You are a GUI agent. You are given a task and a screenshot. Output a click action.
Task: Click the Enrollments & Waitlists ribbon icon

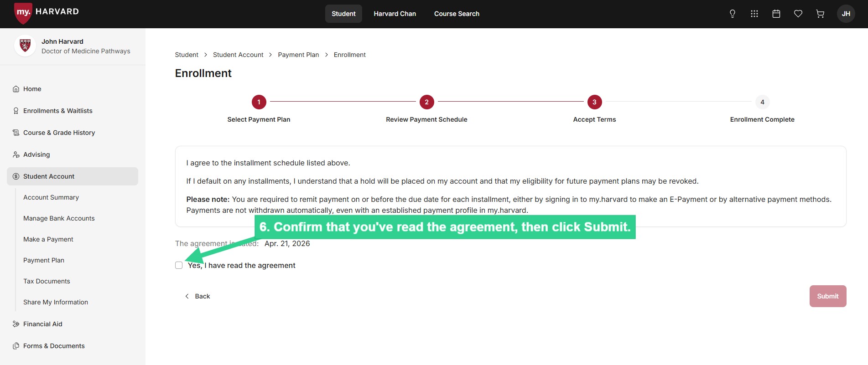click(x=16, y=111)
